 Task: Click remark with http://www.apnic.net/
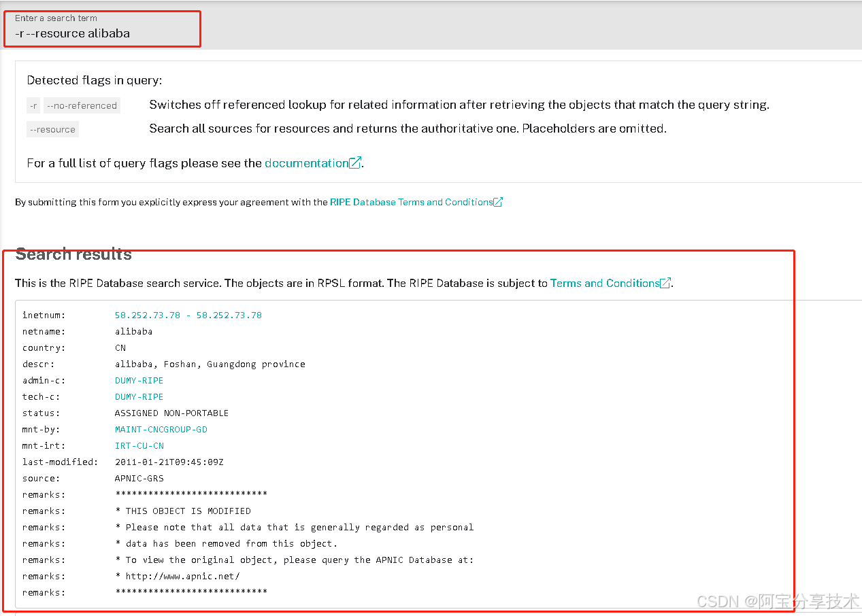pos(178,577)
